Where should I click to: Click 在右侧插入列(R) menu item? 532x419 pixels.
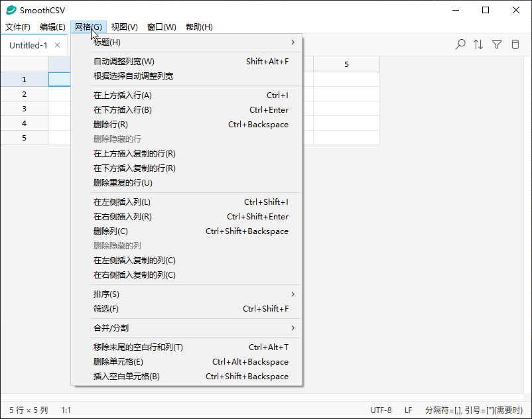(123, 217)
